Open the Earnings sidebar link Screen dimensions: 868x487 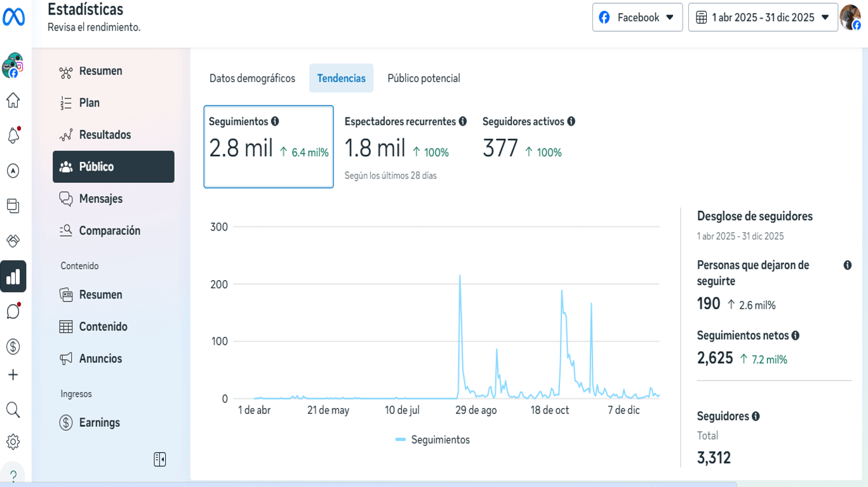pos(99,422)
